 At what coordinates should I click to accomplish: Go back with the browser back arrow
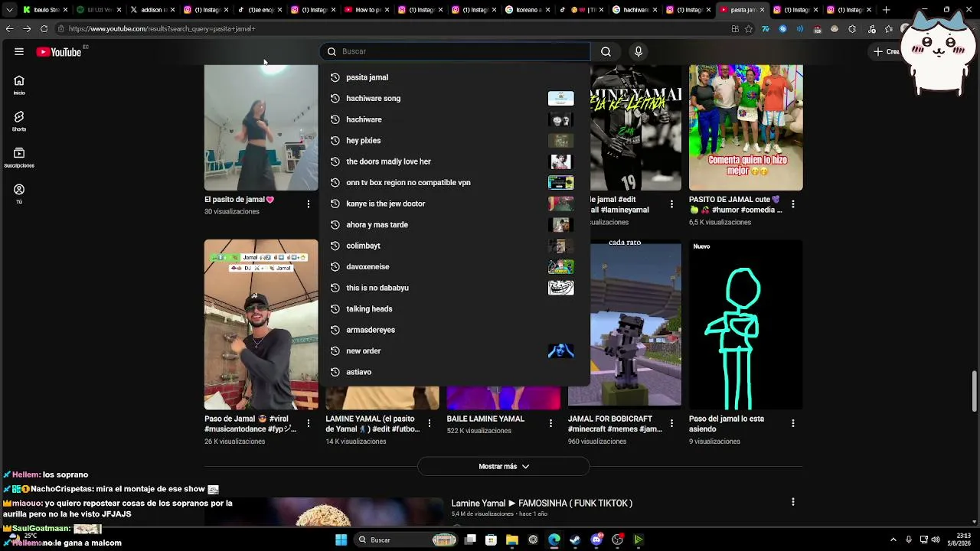pos(9,28)
